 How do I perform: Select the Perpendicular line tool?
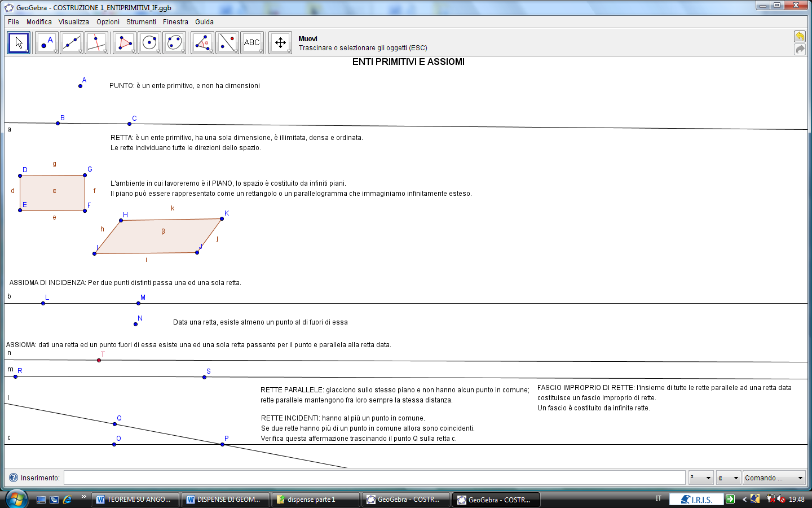coord(96,42)
